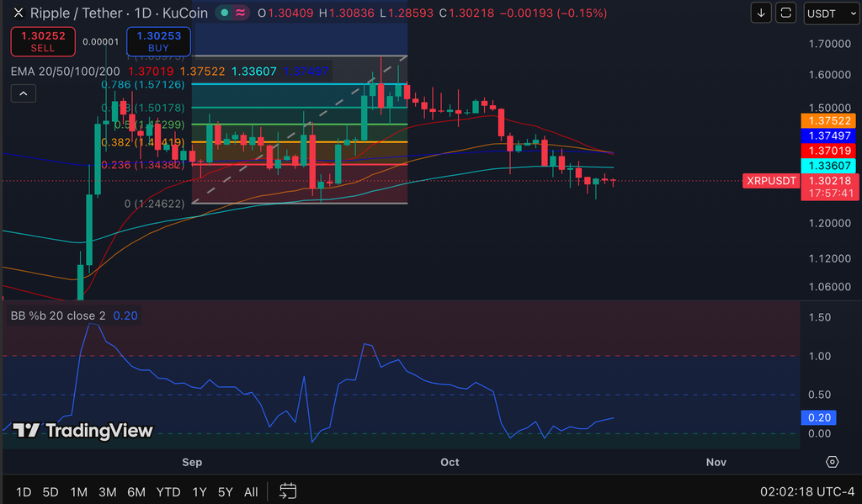862x504 pixels.
Task: Open the go-to-date calendar icon
Action: click(x=288, y=491)
